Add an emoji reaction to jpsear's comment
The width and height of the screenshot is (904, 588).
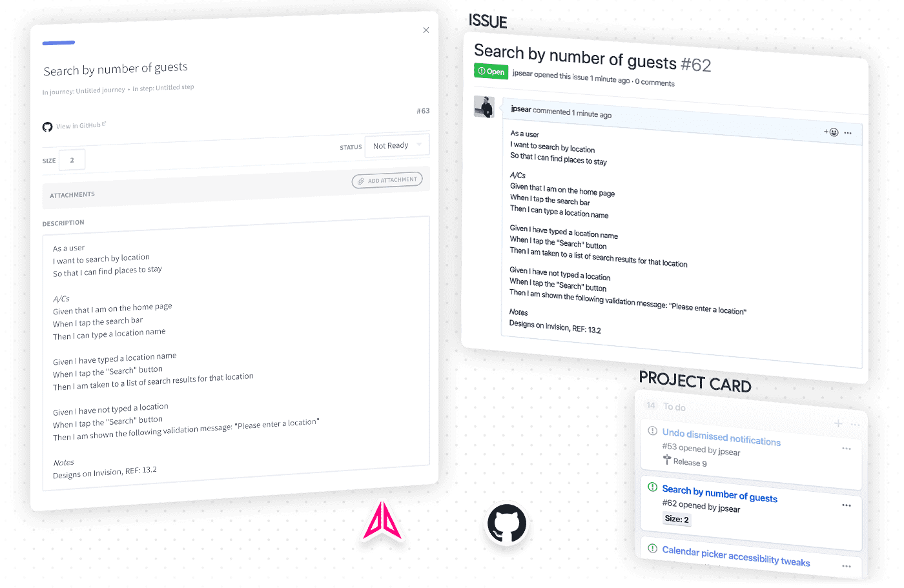(x=831, y=132)
